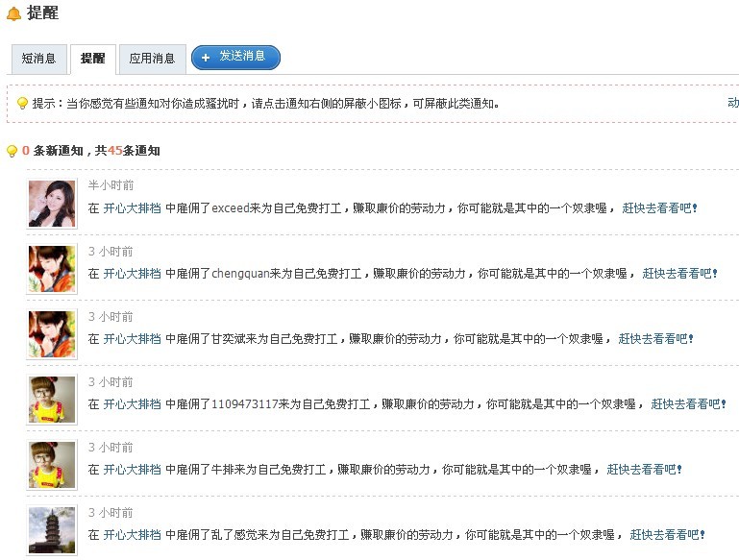
Task: Click 3 小时前 timestamp of chengquan notification
Action: (x=111, y=252)
